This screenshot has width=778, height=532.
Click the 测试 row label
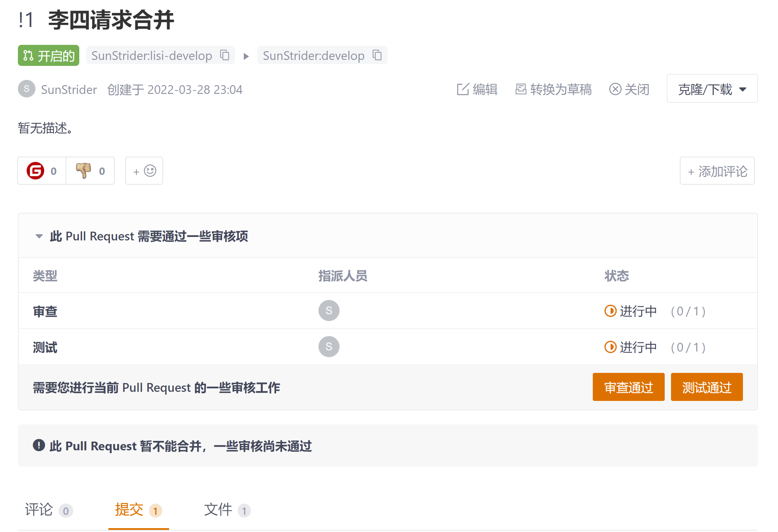(45, 347)
